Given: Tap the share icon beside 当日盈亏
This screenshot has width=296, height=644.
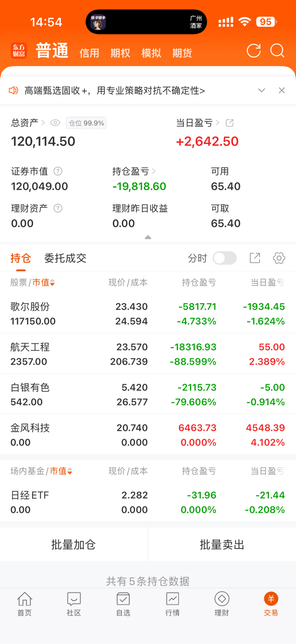Looking at the screenshot, I should pyautogui.click(x=230, y=123).
